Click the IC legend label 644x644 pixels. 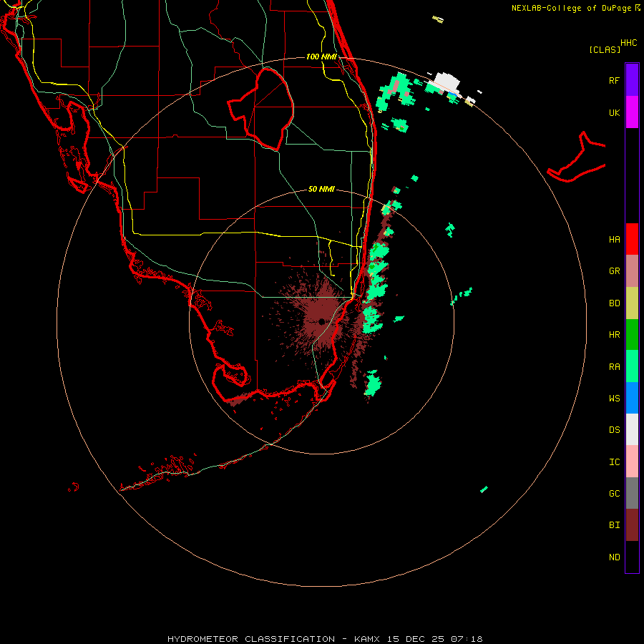(x=615, y=462)
